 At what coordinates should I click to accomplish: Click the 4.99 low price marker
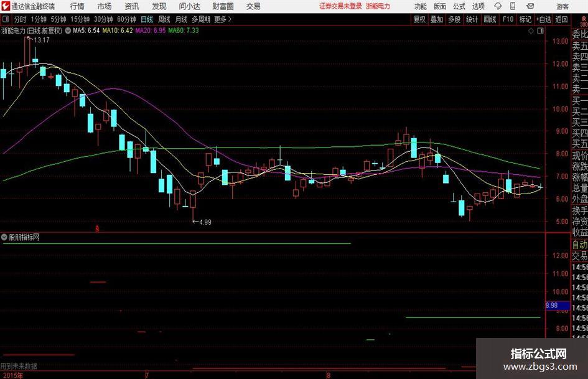pos(205,222)
